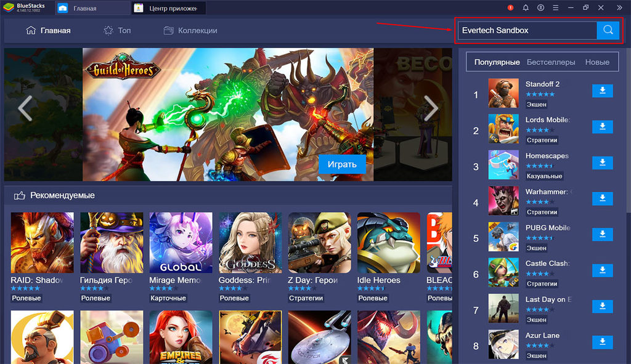Open Warhammer app icon

pyautogui.click(x=503, y=201)
